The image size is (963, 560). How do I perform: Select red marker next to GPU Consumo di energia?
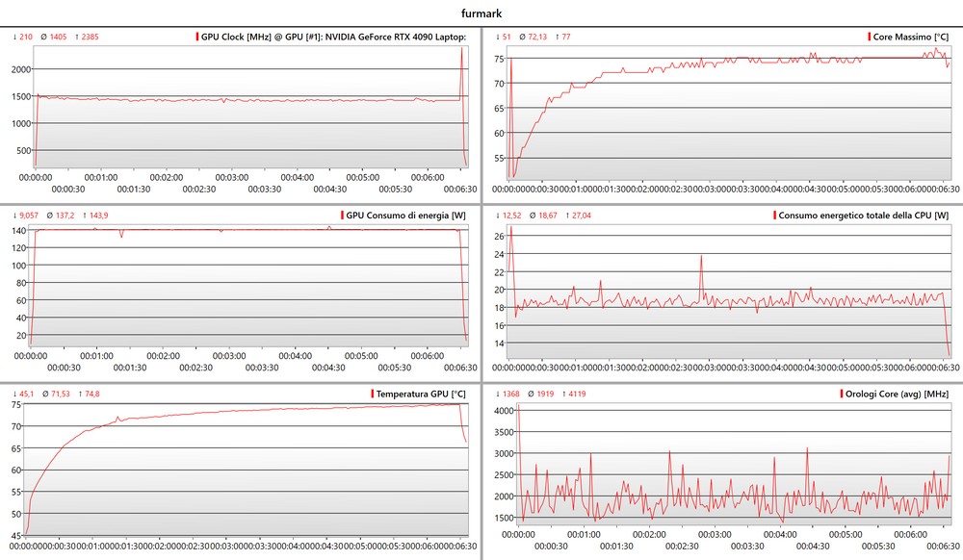[x=341, y=216]
